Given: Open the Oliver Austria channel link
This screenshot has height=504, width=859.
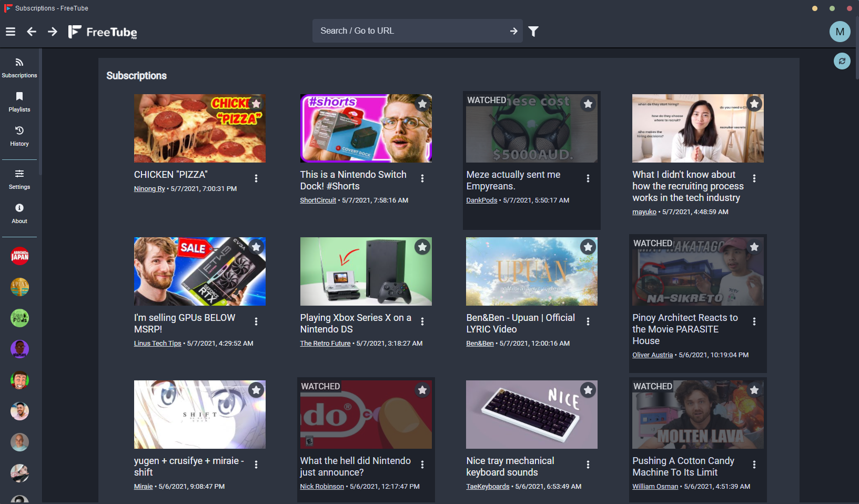Looking at the screenshot, I should point(653,355).
